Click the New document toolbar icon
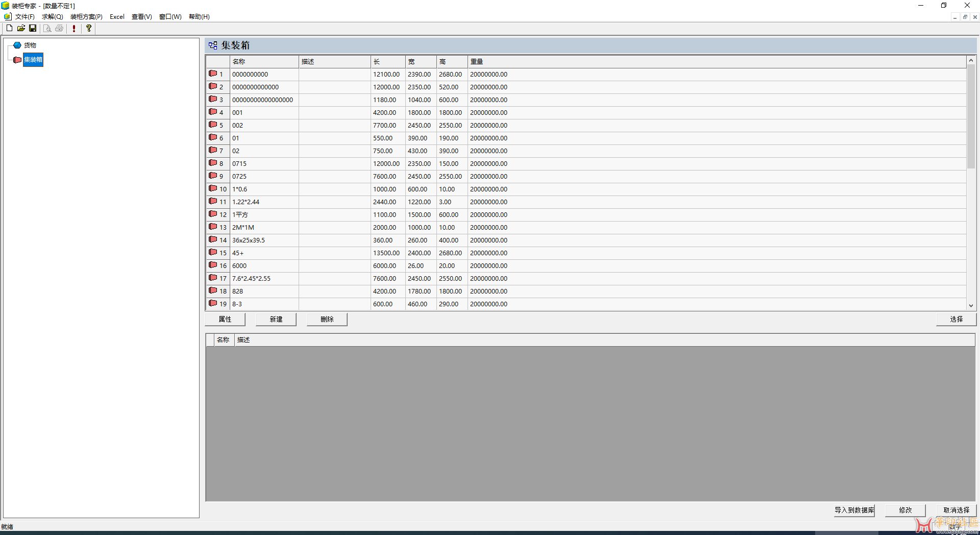 [x=9, y=29]
